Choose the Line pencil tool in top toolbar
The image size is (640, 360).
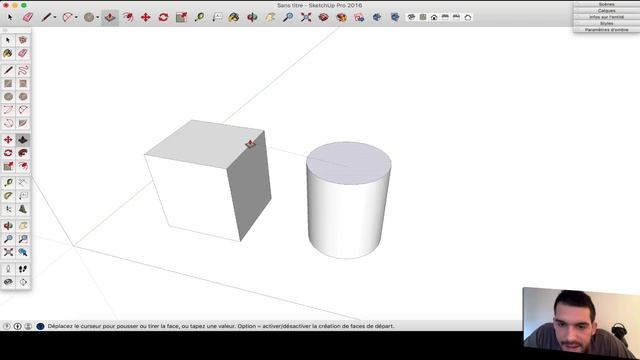[46, 17]
